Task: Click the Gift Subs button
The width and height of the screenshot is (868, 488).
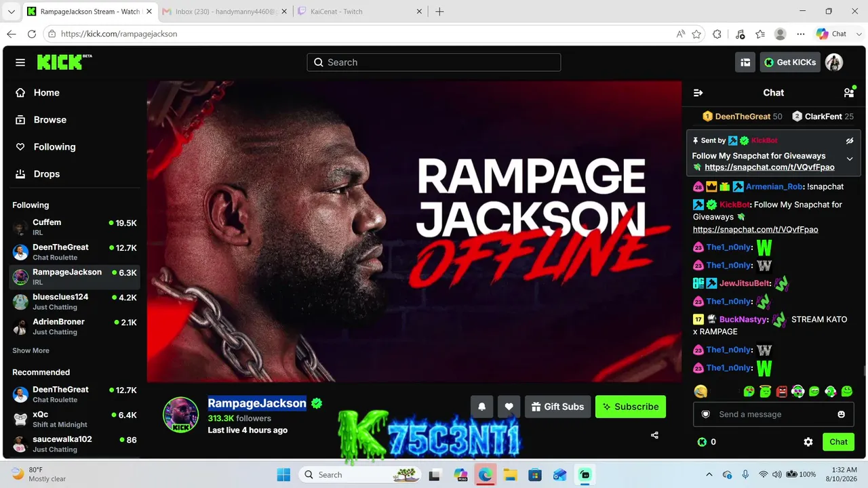Action: (x=557, y=407)
